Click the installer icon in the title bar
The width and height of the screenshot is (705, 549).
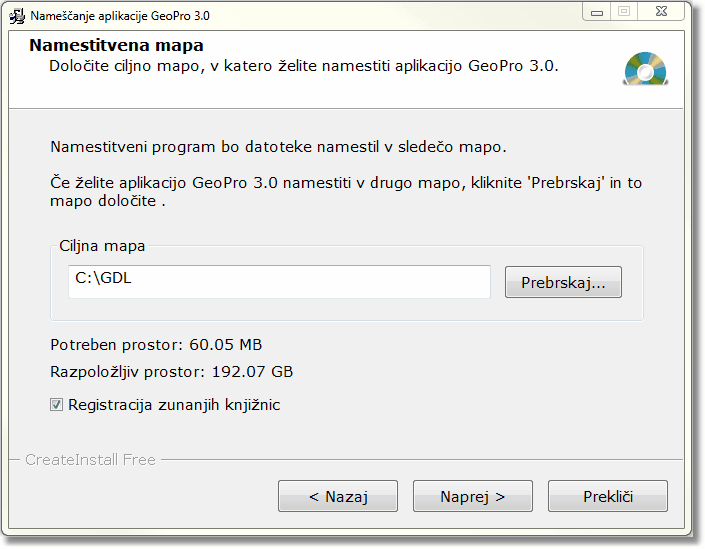click(17, 16)
